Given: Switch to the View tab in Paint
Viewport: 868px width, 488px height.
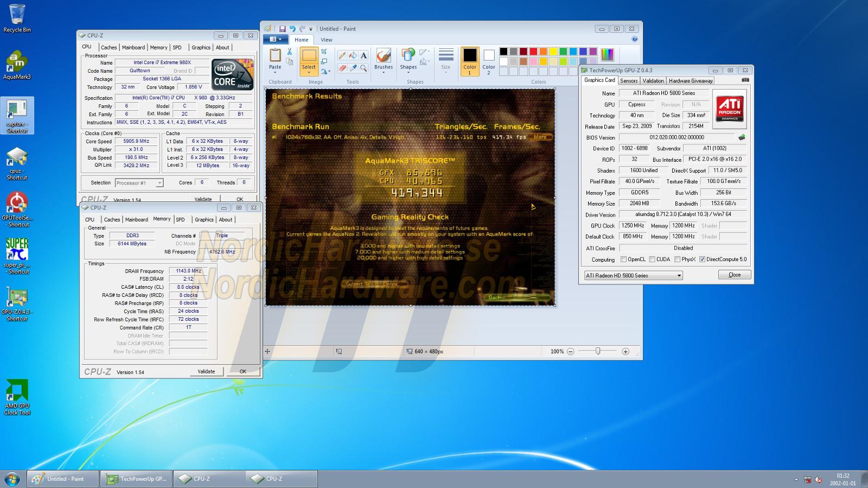Looking at the screenshot, I should pyautogui.click(x=327, y=40).
